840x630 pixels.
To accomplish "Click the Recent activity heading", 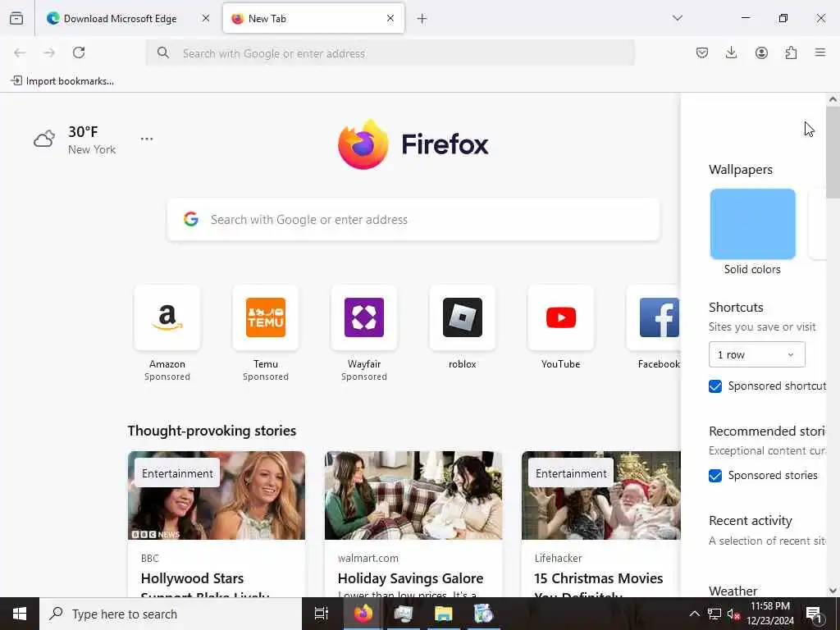I will point(750,521).
